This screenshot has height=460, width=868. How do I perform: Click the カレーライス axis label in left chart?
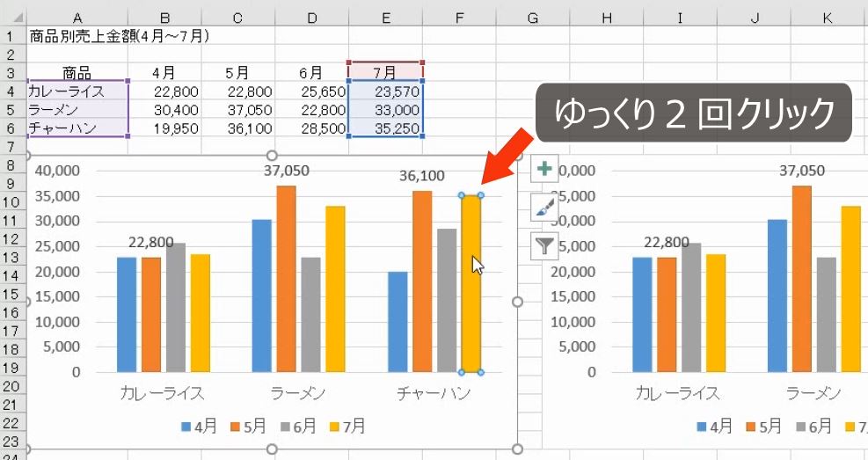point(162,393)
